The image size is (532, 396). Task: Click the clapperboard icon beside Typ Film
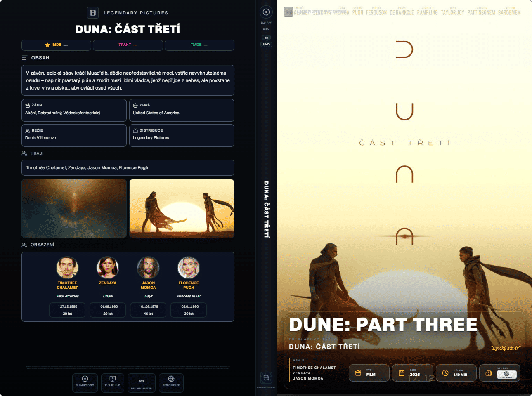pos(358,373)
